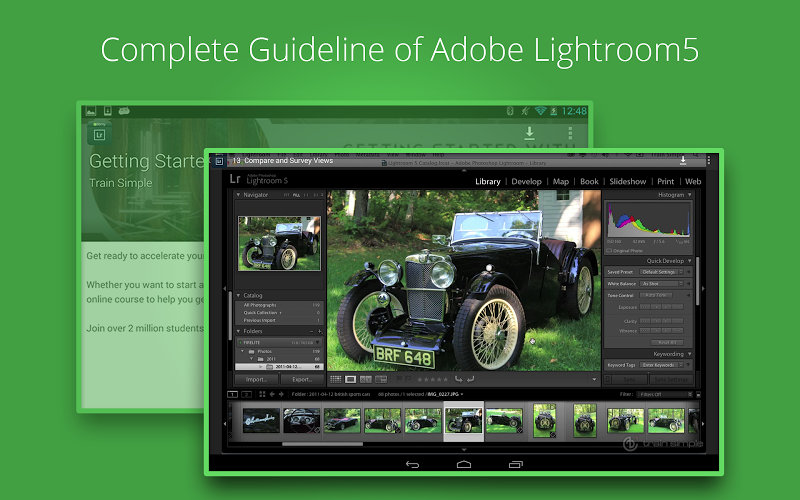Switch to Grid view in toolbar
This screenshot has height=500, width=800.
pos(336,379)
